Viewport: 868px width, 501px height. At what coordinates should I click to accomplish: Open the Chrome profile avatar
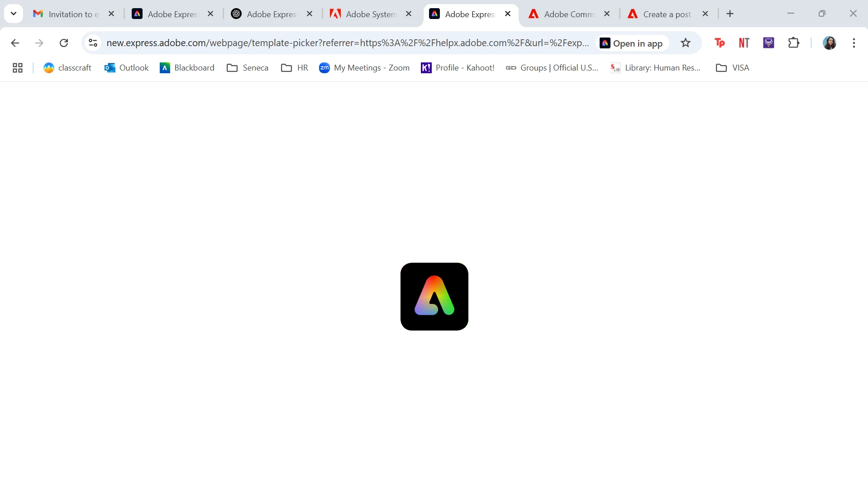pos(830,43)
